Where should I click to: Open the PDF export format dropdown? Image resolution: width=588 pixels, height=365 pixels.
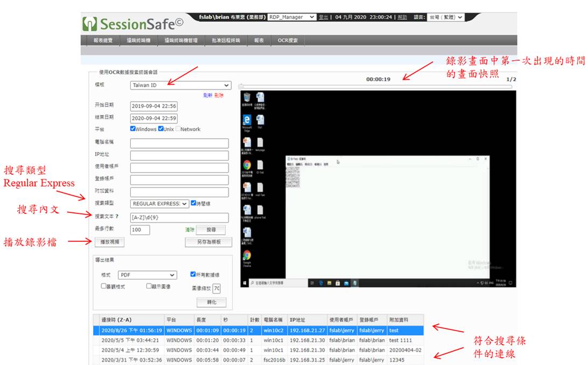pos(147,275)
